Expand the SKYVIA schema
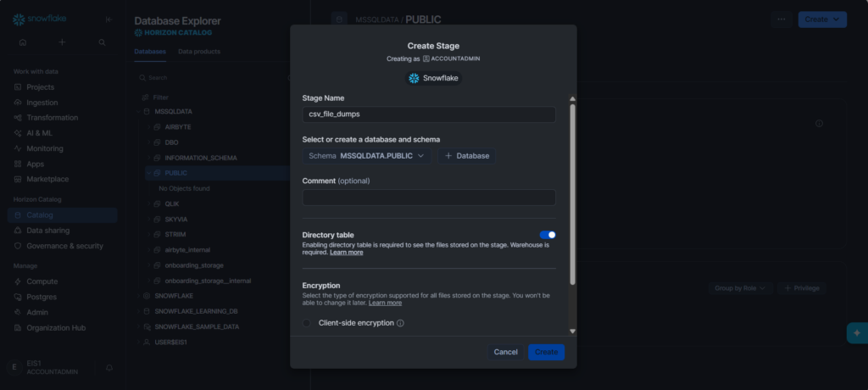 point(149,220)
